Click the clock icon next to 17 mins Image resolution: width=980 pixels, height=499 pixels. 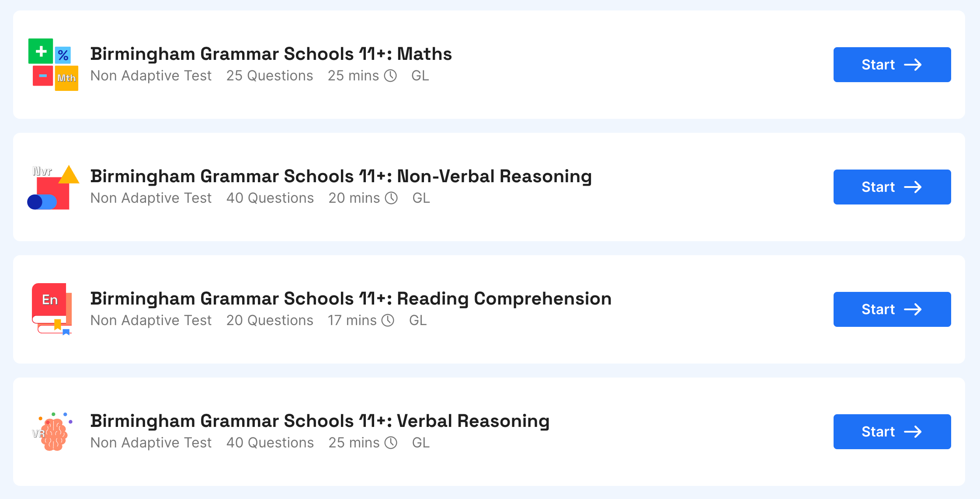click(x=388, y=320)
